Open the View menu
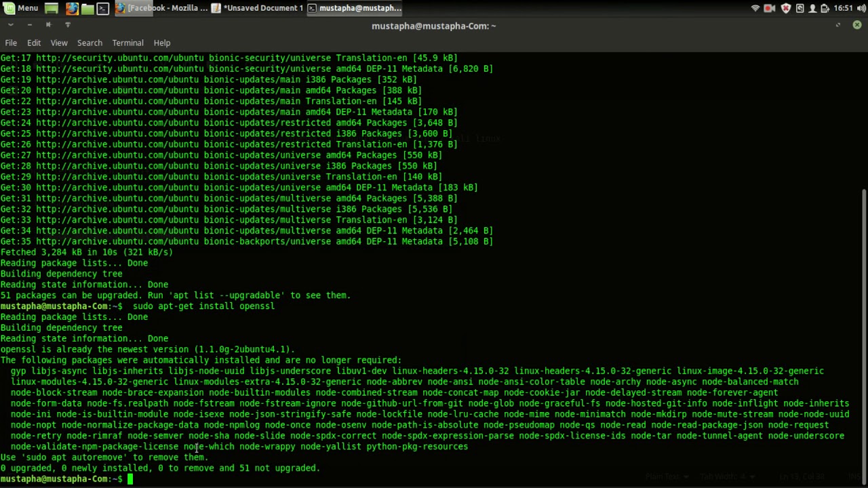 pyautogui.click(x=59, y=43)
